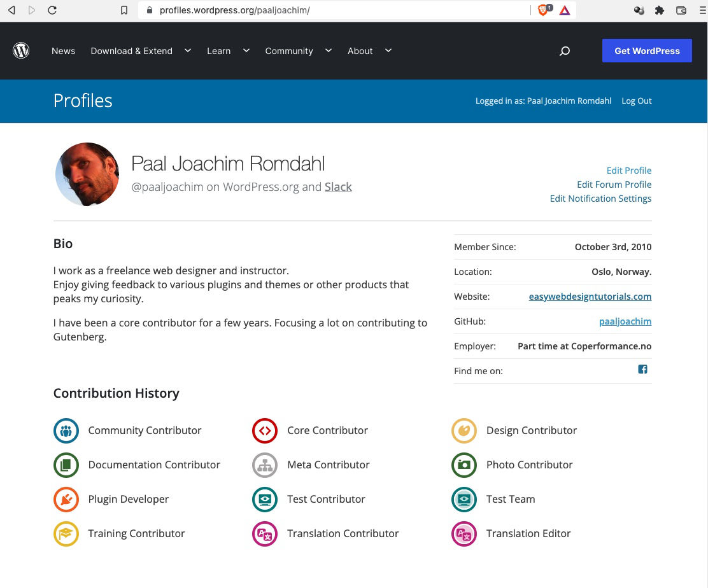Click the Design Contributor badge icon
The width and height of the screenshot is (708, 588).
(464, 431)
